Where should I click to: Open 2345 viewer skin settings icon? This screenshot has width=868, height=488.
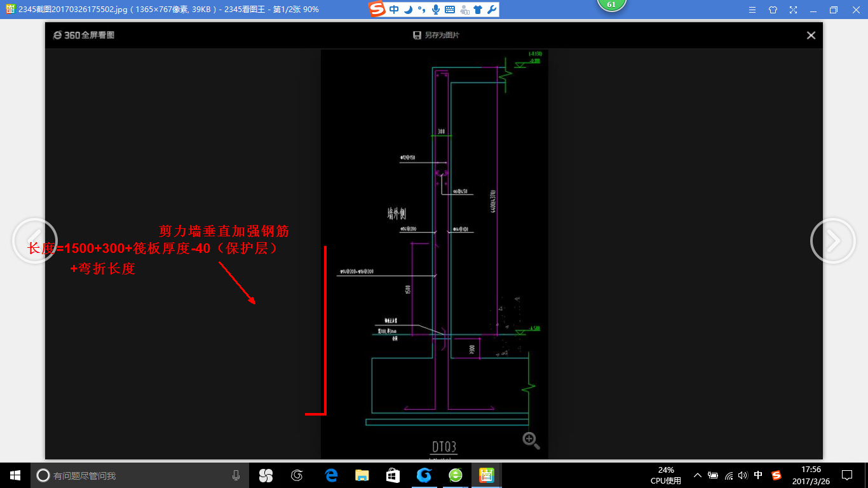(x=773, y=10)
